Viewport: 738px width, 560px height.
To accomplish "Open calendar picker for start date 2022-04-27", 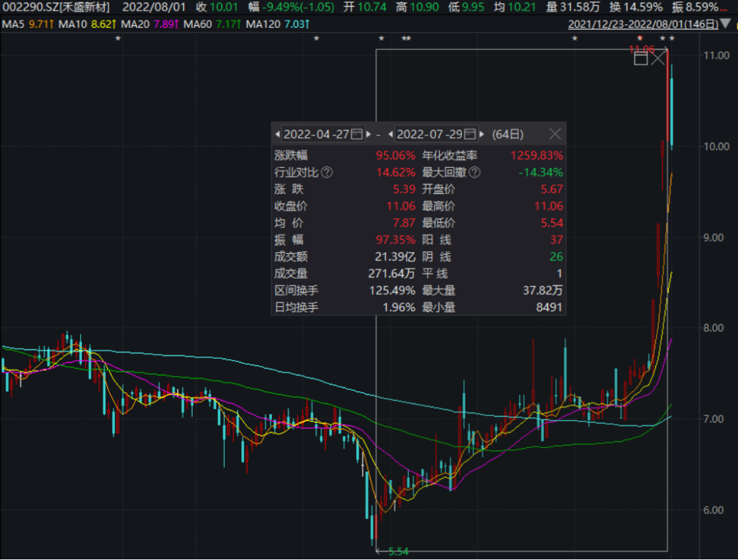I will [357, 134].
